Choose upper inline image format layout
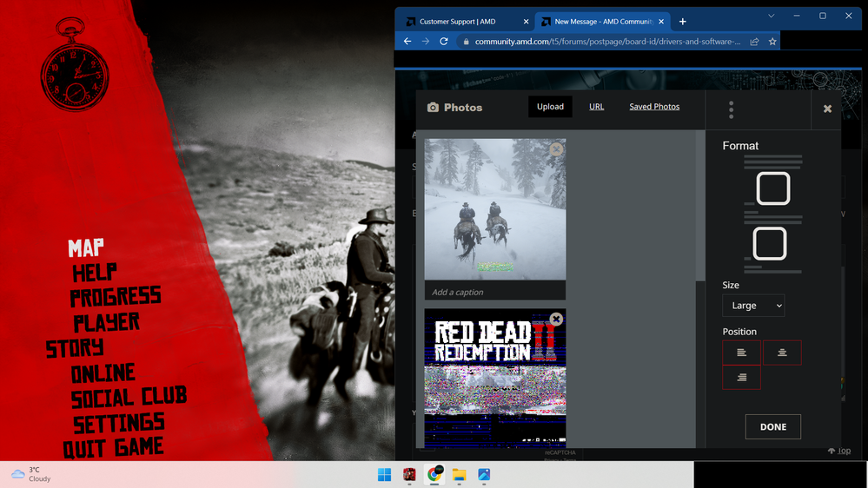This screenshot has width=868, height=488. click(772, 188)
